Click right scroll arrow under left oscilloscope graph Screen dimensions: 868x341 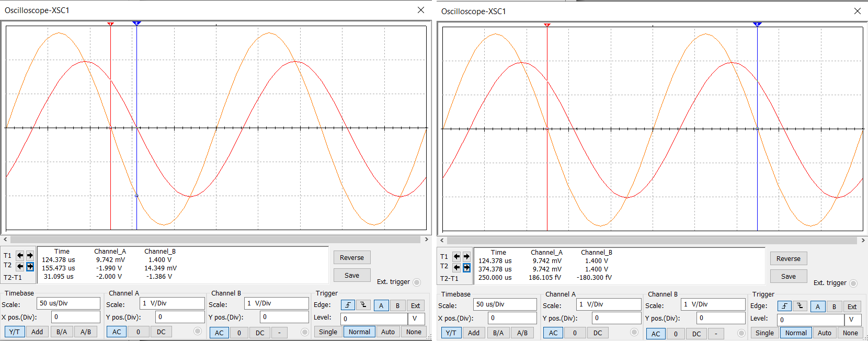[426, 240]
